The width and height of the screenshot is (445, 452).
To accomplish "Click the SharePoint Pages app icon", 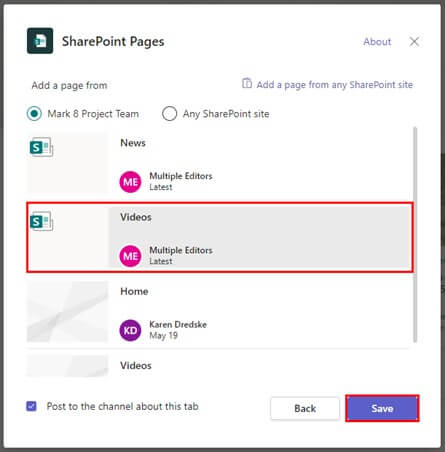I will click(x=40, y=41).
